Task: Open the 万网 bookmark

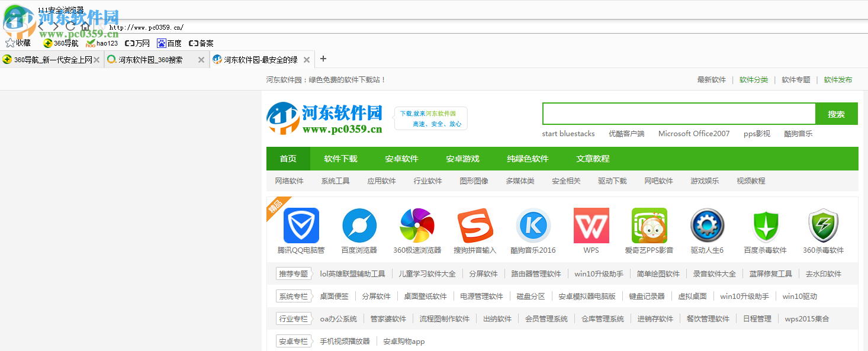Action: [137, 43]
